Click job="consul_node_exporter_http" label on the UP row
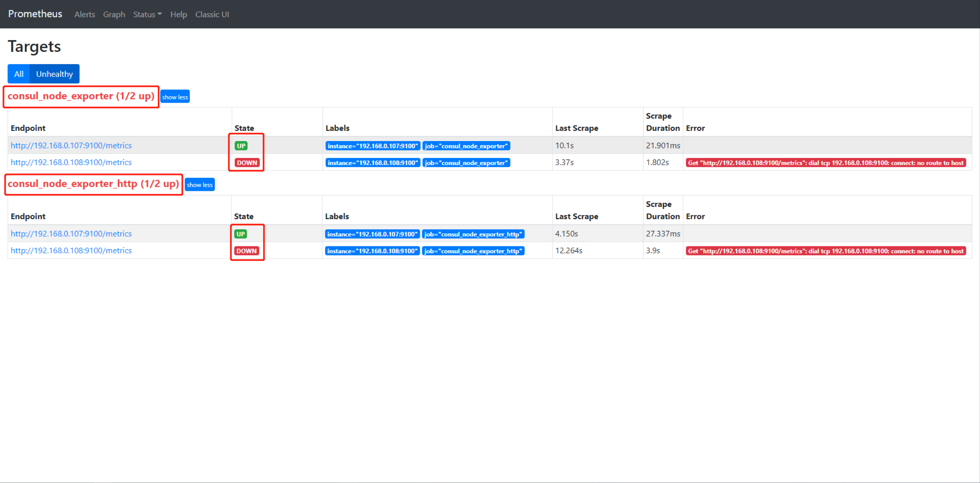 pyautogui.click(x=473, y=234)
